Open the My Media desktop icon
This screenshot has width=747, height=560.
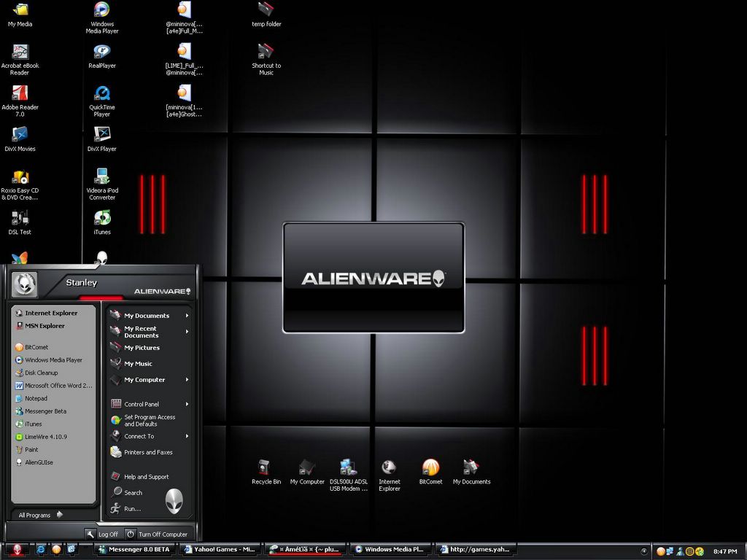coord(20,15)
